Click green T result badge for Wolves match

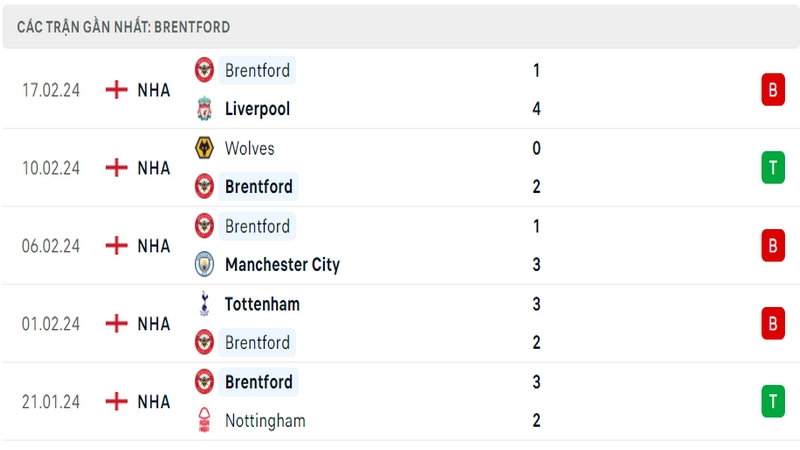click(773, 167)
